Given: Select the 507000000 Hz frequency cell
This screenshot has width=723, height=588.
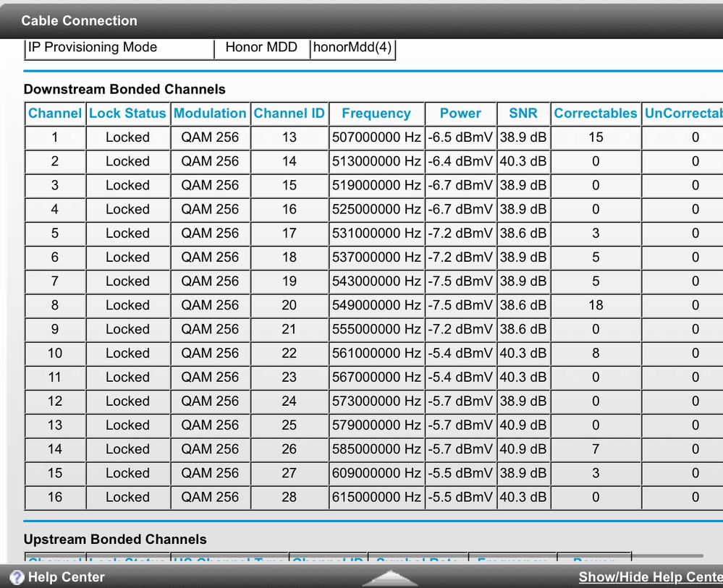Looking at the screenshot, I should [376, 137].
